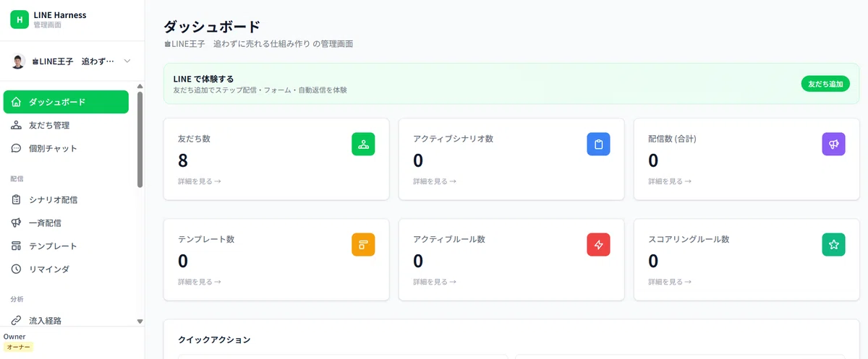Open 詳細を見る link under 友だち数
The width and height of the screenshot is (868, 359).
tap(200, 181)
